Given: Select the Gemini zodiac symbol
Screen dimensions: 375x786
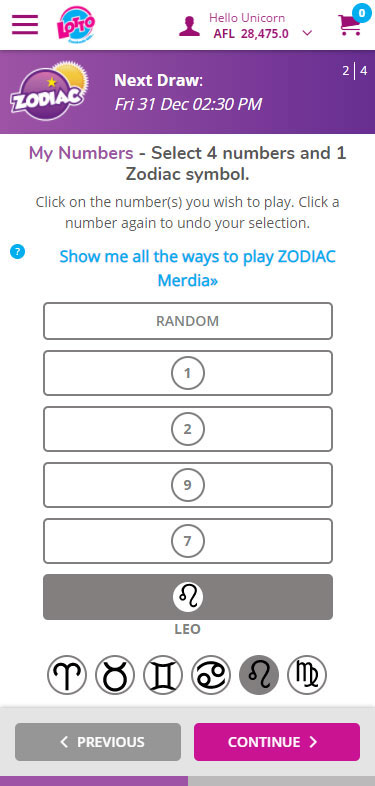Looking at the screenshot, I should click(x=163, y=675).
